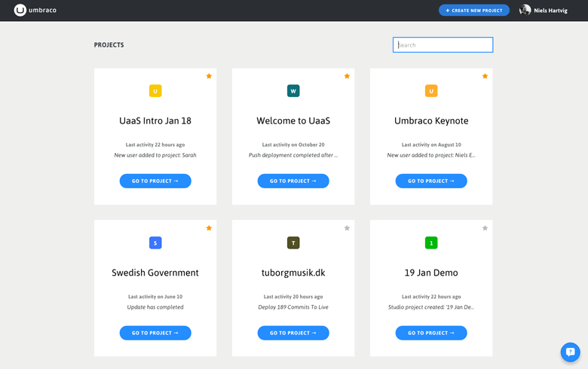Viewport: 588px width, 369px height.
Task: Click the Umbraco Keynote title
Action: (431, 121)
